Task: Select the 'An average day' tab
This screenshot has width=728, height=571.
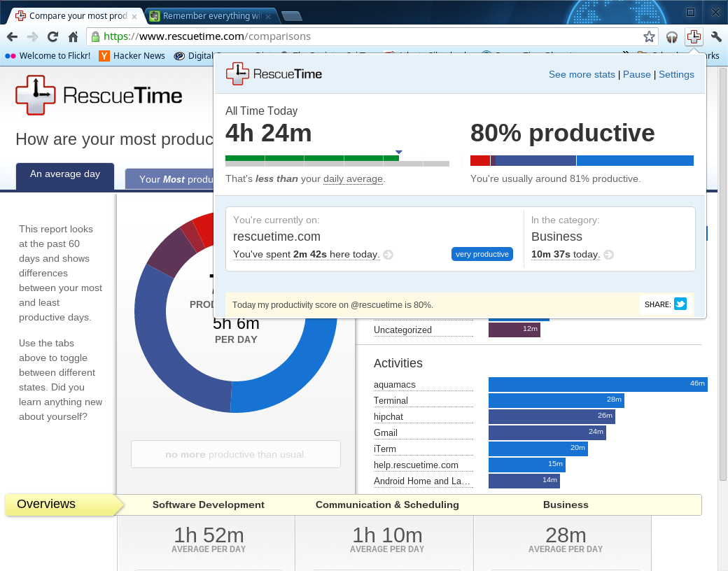Action: pyautogui.click(x=64, y=174)
